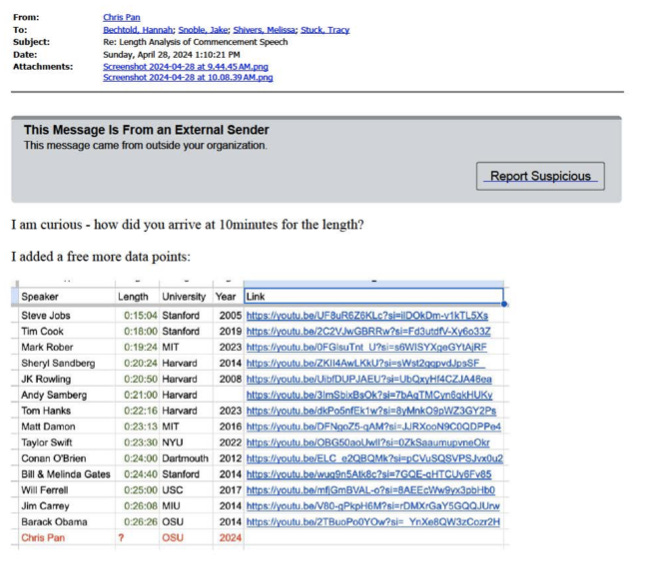Click the Dartmouth university cell
The height and width of the screenshot is (569, 646).
point(186,458)
